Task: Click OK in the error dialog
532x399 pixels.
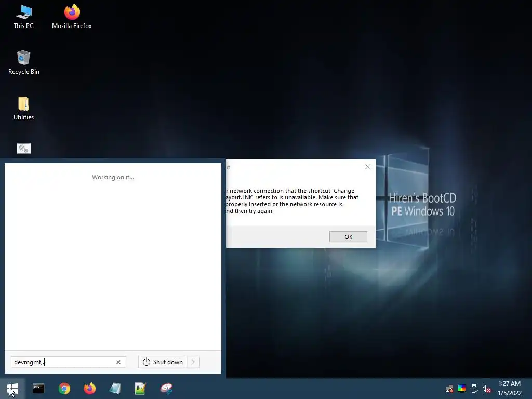Action: [348, 237]
